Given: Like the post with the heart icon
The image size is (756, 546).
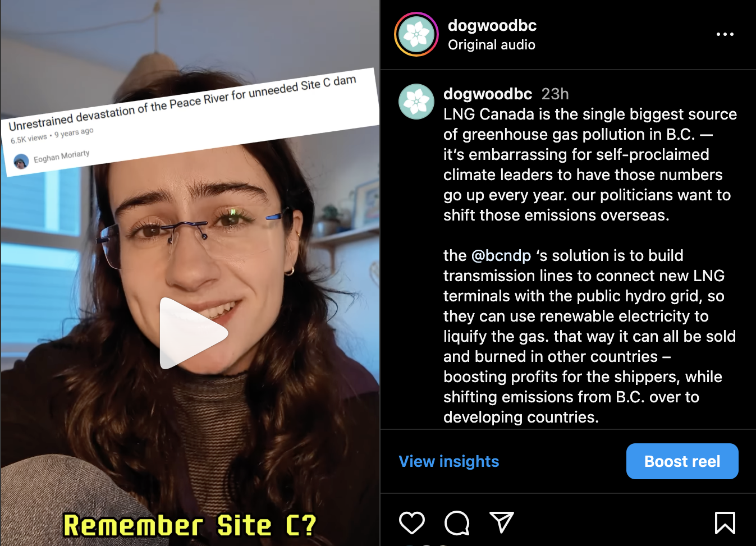Looking at the screenshot, I should tap(412, 523).
